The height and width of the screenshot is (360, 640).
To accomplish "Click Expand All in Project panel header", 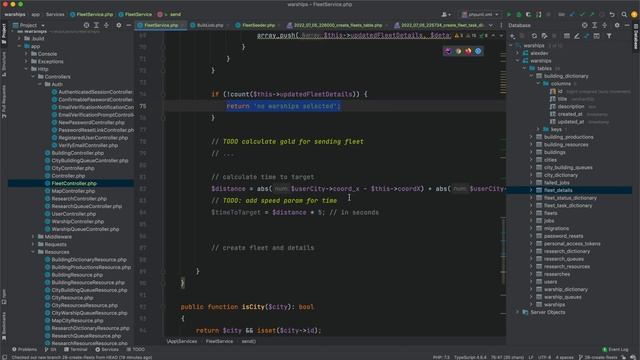I will tap(96, 25).
